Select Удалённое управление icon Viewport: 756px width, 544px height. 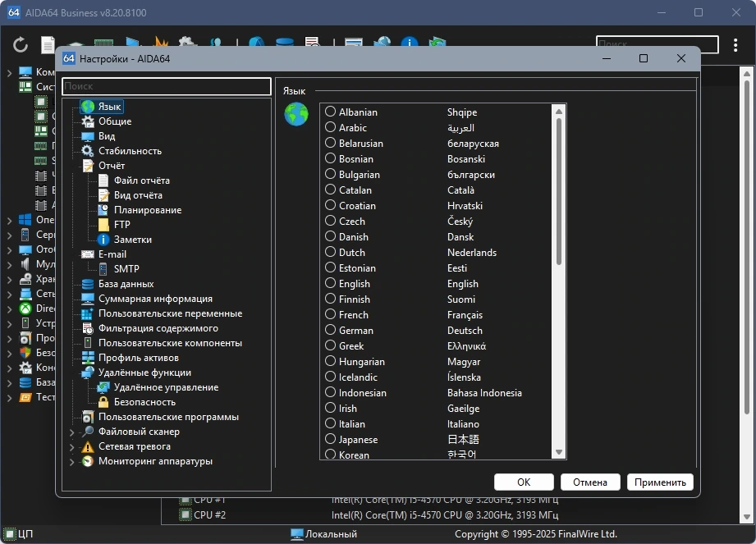coord(103,387)
